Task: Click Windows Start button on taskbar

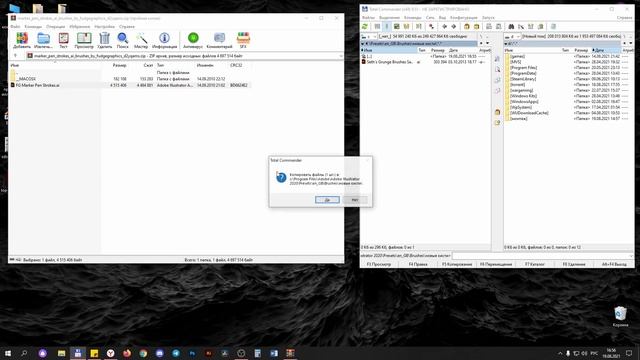Action: click(8, 353)
